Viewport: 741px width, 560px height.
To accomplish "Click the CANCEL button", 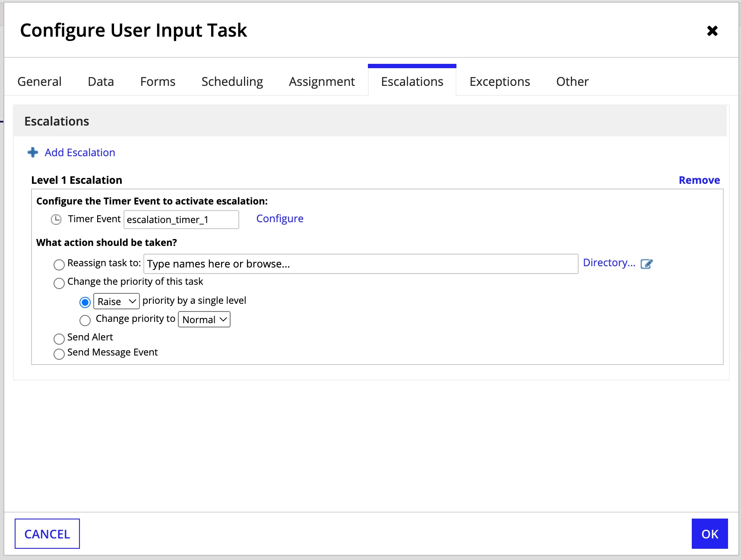I will coord(47,534).
